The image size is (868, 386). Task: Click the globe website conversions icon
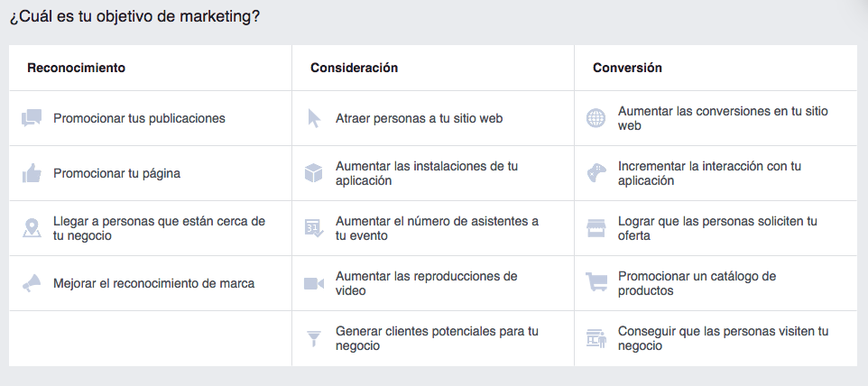(596, 118)
